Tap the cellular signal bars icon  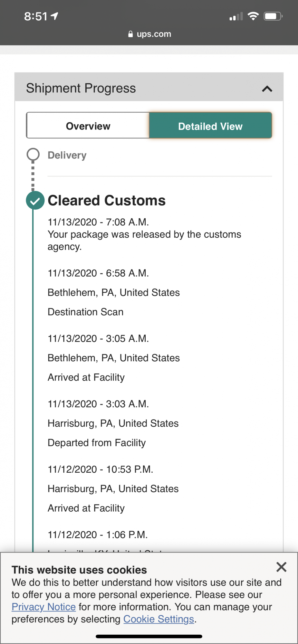pos(236,17)
